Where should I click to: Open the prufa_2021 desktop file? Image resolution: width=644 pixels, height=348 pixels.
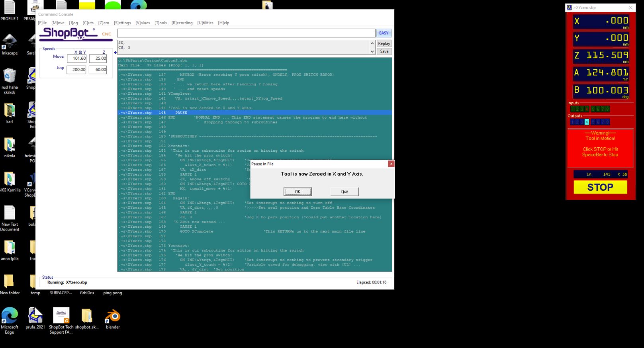[x=35, y=318]
